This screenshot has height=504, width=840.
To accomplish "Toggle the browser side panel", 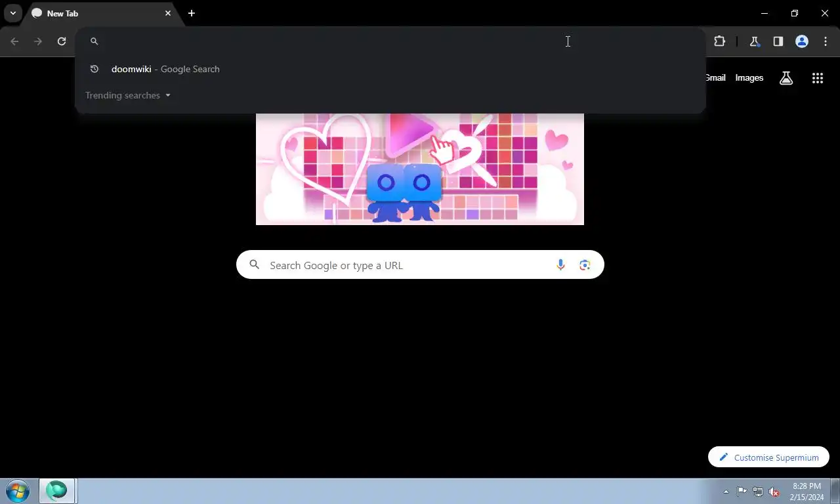I will click(x=778, y=41).
